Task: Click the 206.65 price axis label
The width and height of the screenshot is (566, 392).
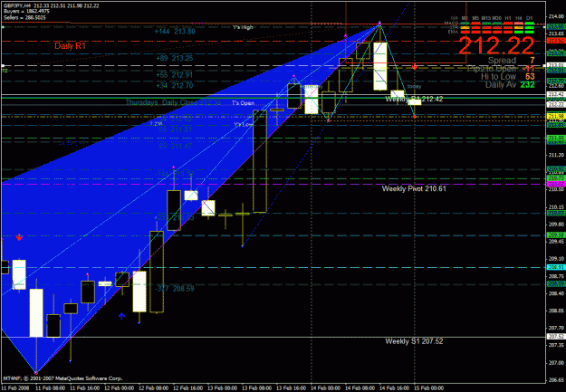Action: 557,380
